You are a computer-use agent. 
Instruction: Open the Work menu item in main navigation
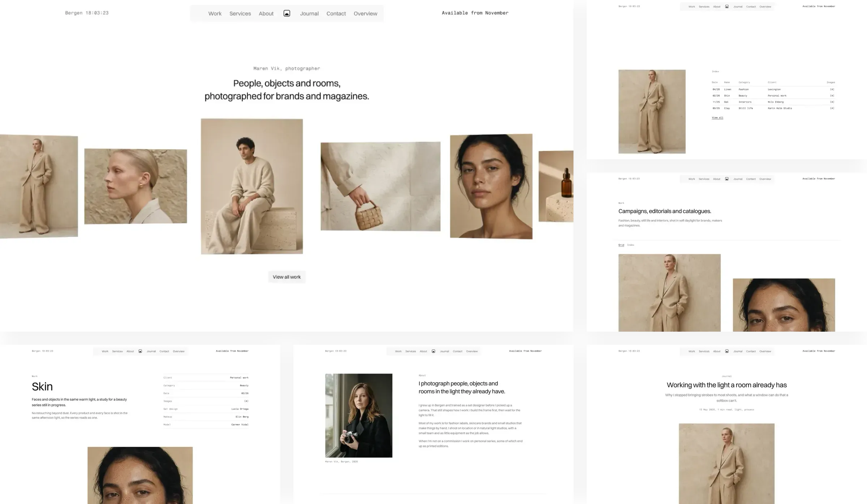(x=215, y=13)
